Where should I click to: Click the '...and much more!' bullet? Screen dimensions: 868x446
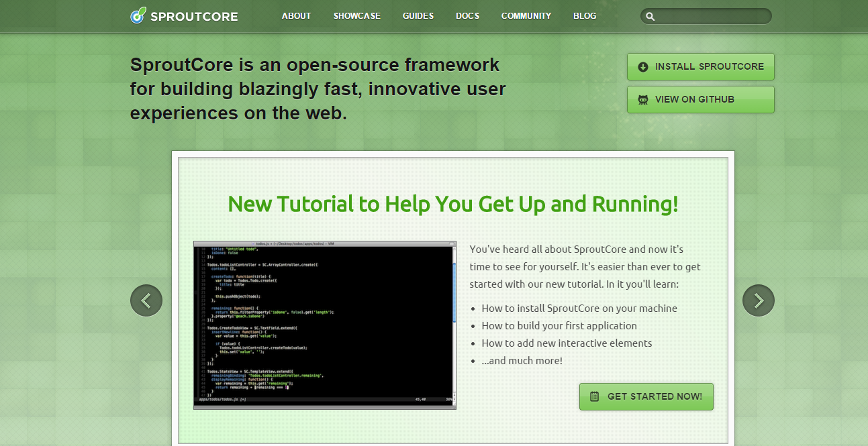point(522,361)
